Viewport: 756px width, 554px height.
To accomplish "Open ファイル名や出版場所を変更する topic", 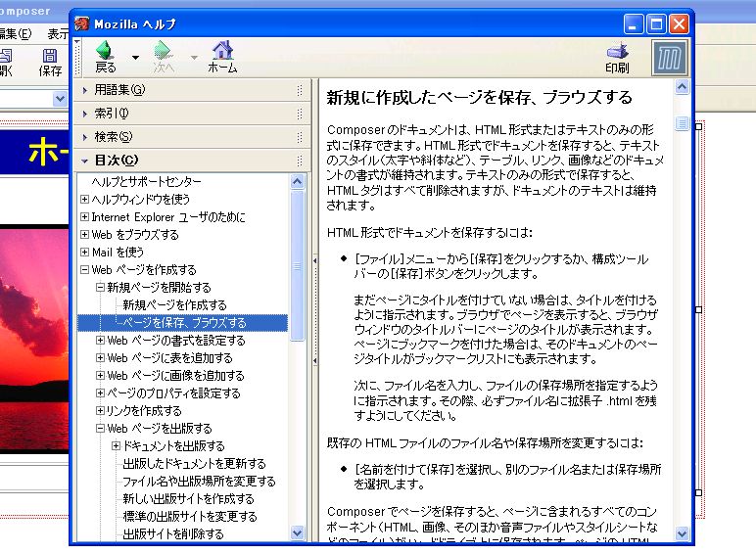I will click(199, 482).
